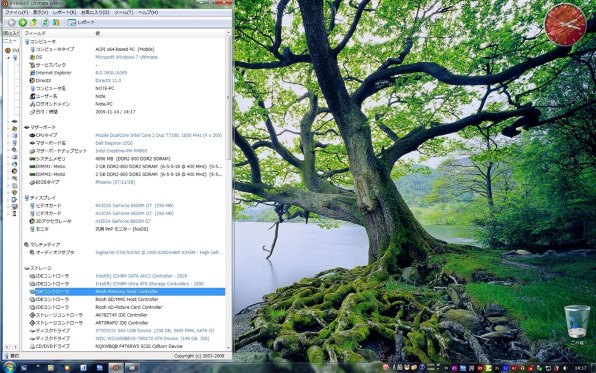Screen dimensions: 596x373
Task: Select the ACPI x64-based PC value
Action: point(125,49)
